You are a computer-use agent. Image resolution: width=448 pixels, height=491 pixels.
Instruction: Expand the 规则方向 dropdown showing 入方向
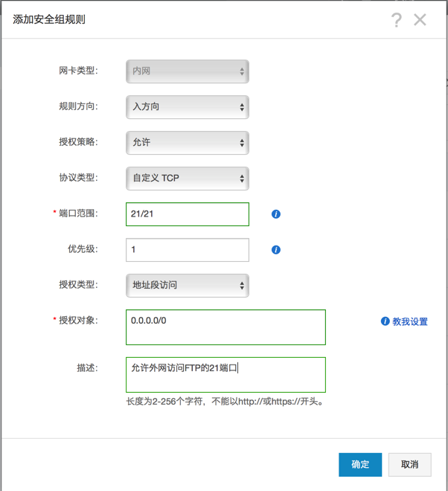click(x=188, y=107)
